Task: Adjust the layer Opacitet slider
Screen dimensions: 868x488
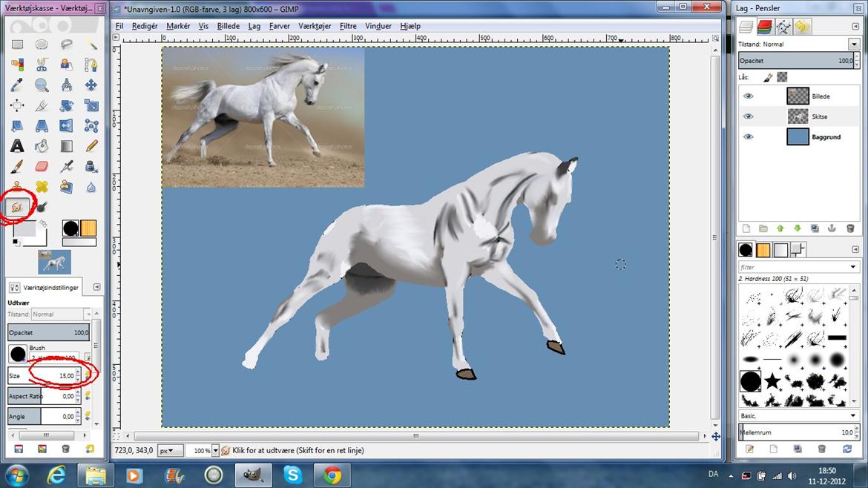Action: click(x=794, y=61)
